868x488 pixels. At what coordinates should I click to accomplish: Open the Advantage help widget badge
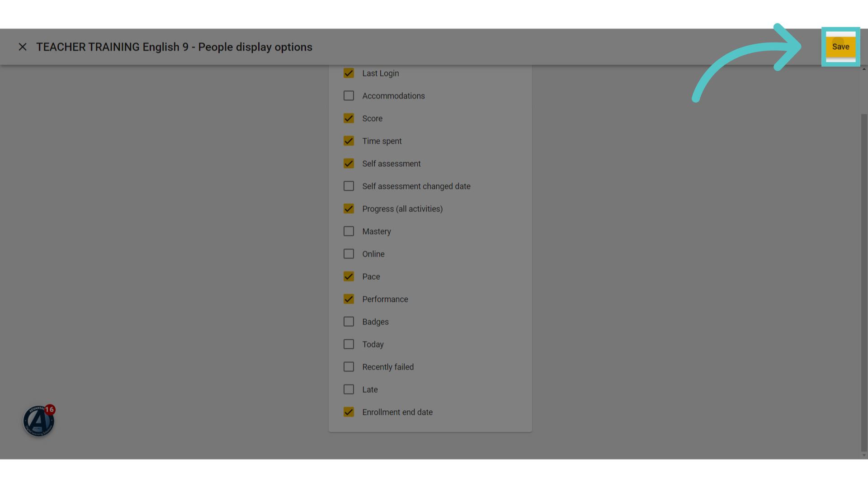[x=39, y=421]
